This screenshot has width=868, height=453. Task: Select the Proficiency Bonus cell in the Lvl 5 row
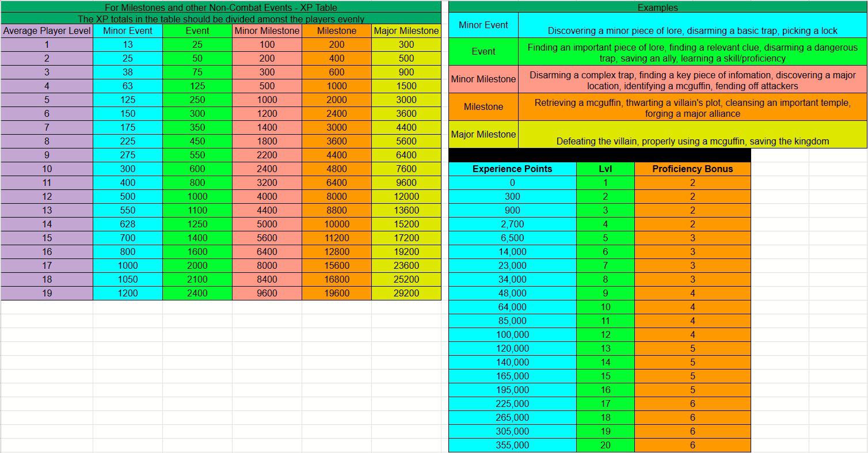point(692,238)
